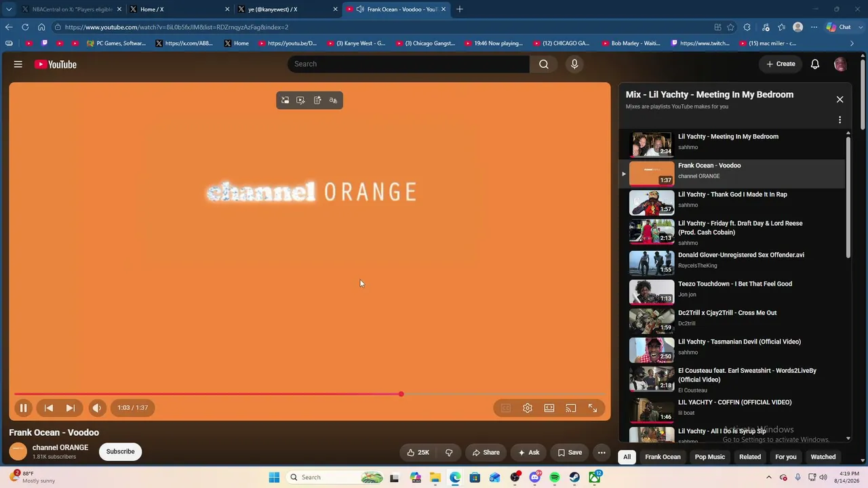Toggle closed captions on the player
The image size is (868, 488).
506,408
